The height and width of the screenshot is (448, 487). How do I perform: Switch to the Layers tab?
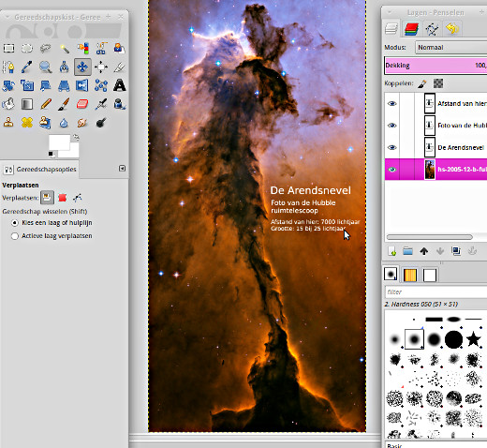[x=391, y=29]
